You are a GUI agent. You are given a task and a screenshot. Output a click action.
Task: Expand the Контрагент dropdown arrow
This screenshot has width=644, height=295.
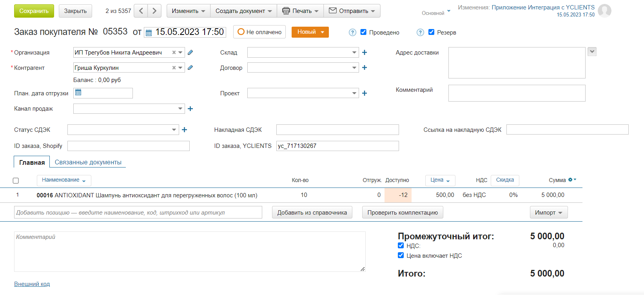[180, 67]
